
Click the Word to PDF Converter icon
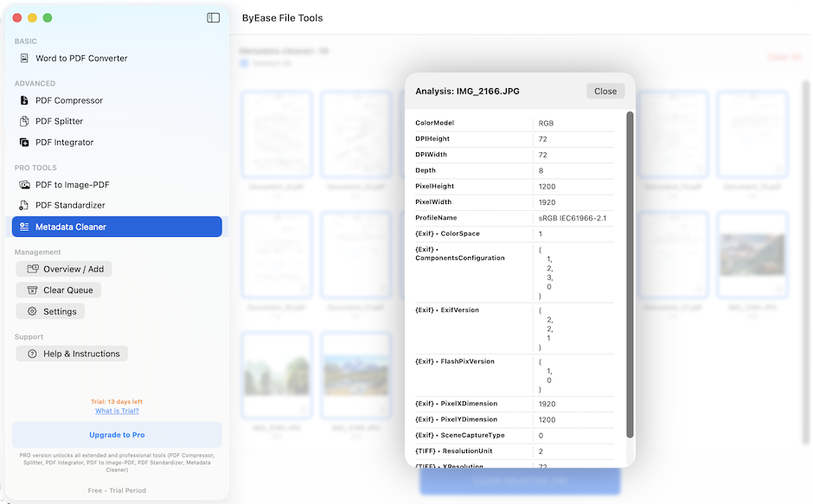(24, 58)
